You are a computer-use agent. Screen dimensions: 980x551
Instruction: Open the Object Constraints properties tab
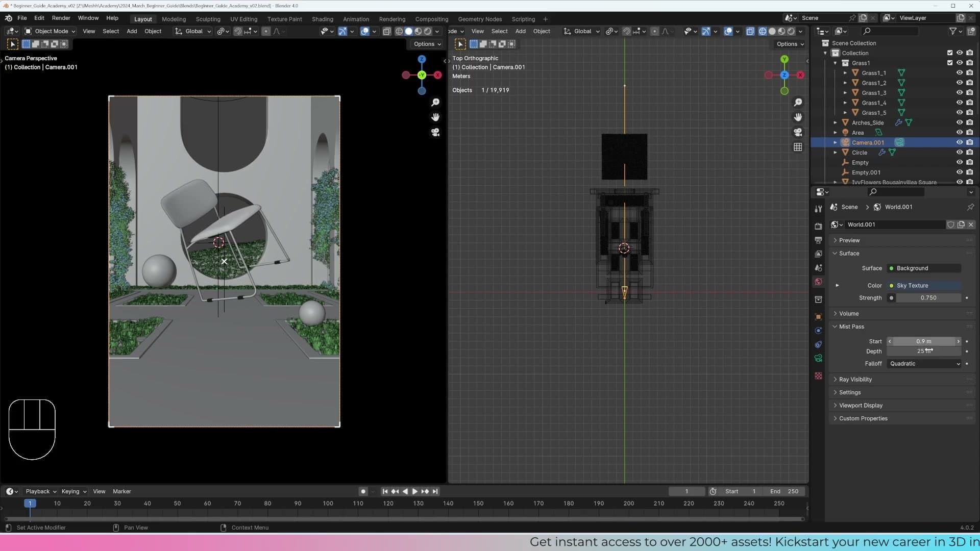818,344
